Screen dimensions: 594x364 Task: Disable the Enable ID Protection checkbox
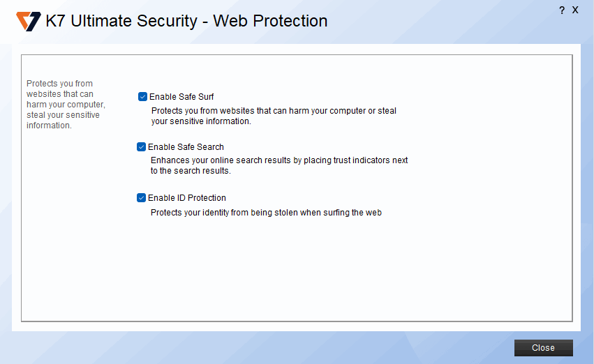click(142, 198)
